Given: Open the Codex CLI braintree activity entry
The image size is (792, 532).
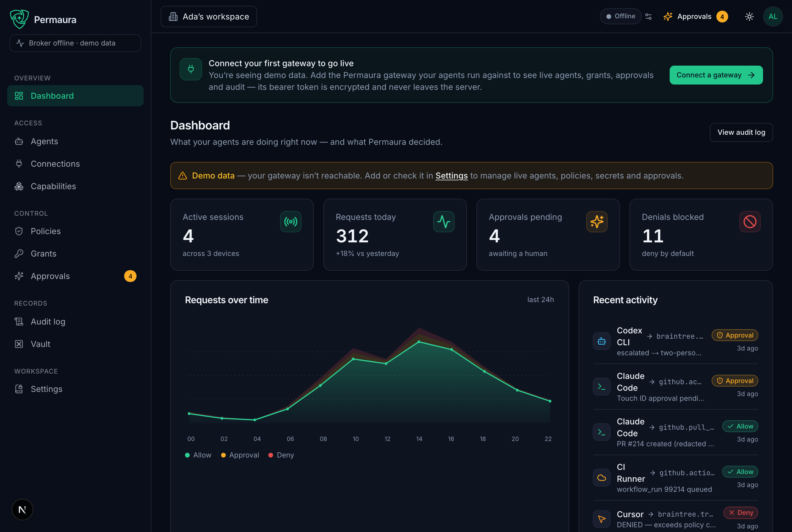Looking at the screenshot, I should coord(675,341).
